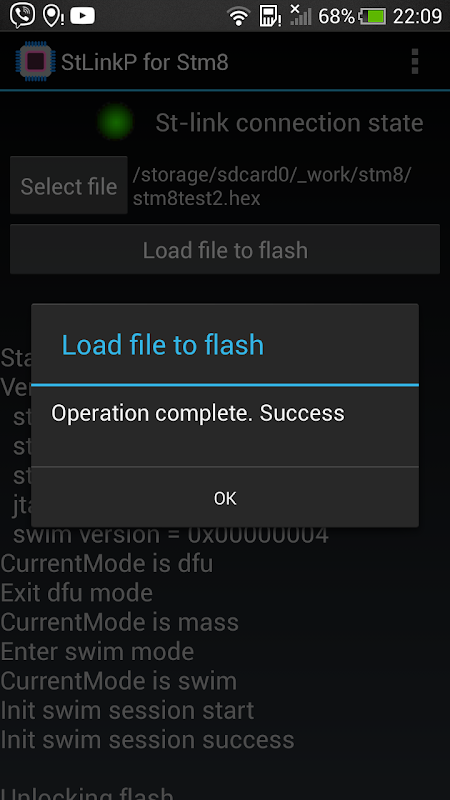Tap the green St-link connection indicator
The image size is (450, 800).
(115, 121)
